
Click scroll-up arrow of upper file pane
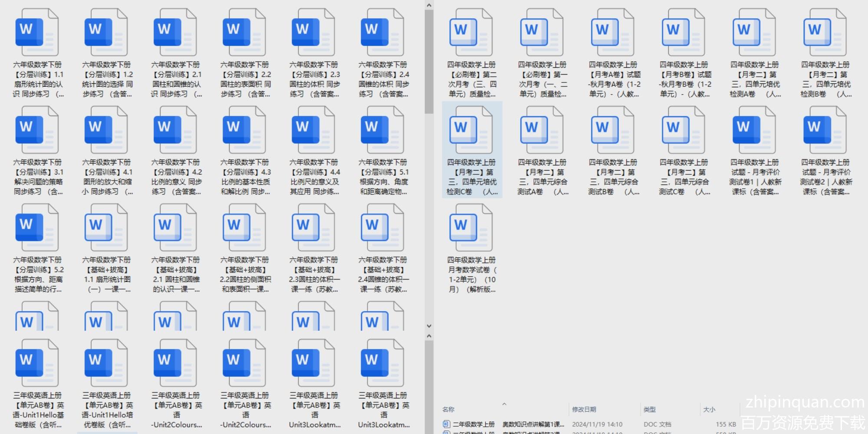429,5
